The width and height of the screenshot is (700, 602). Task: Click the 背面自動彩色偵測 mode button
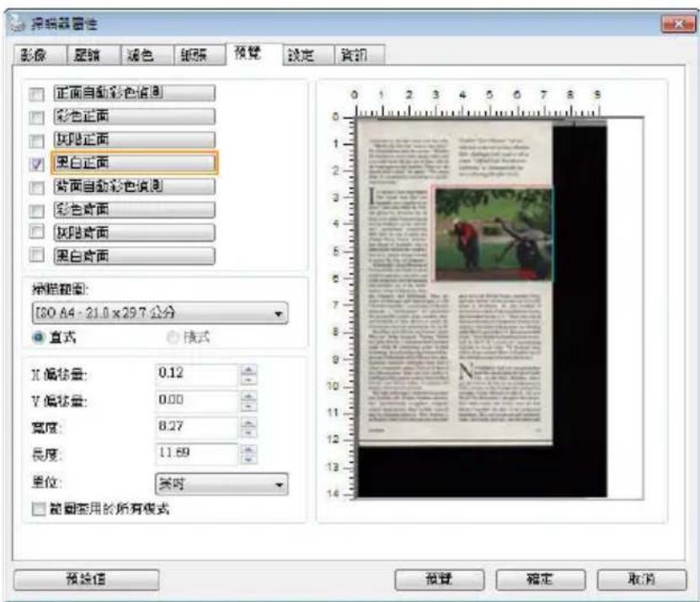coord(135,186)
